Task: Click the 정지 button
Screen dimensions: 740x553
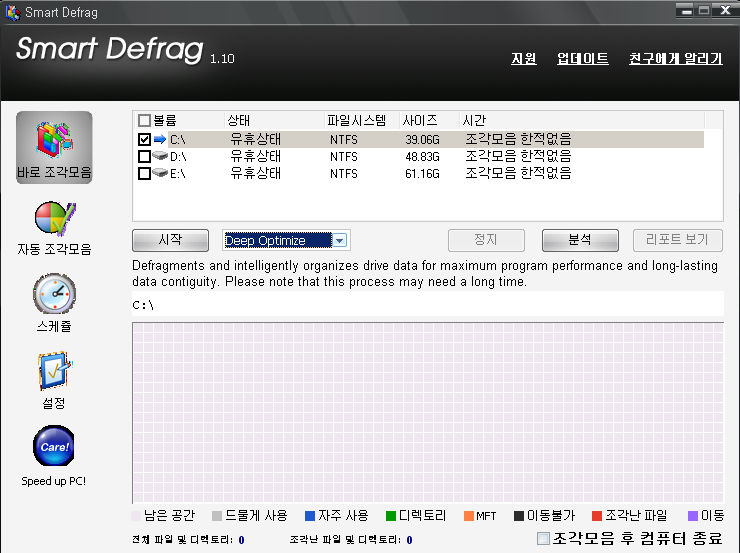Action: pos(486,240)
